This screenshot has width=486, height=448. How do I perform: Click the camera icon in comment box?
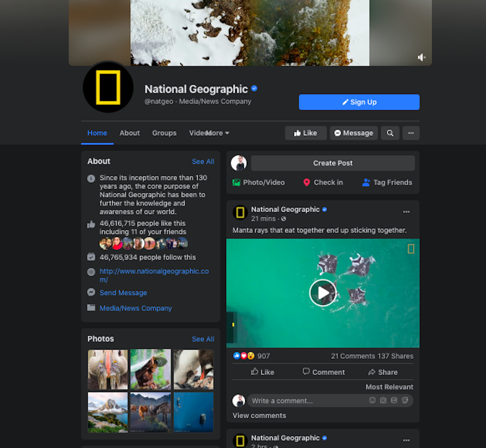point(383,400)
